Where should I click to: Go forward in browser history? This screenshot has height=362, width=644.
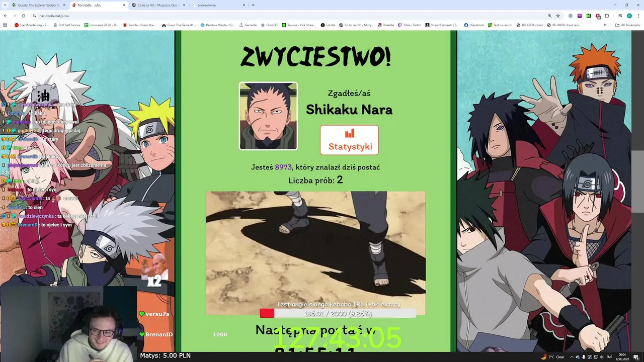click(x=15, y=16)
